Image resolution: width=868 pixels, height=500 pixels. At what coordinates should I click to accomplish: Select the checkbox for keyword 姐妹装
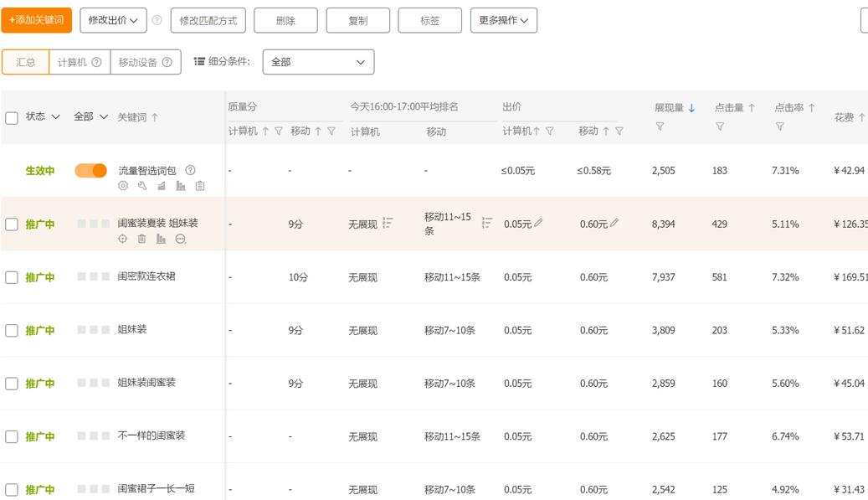point(11,330)
